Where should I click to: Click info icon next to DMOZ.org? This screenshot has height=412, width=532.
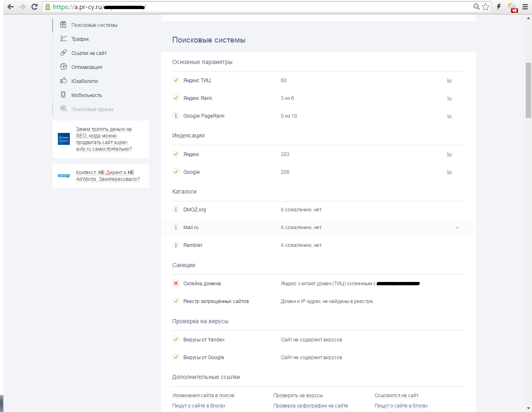click(176, 210)
